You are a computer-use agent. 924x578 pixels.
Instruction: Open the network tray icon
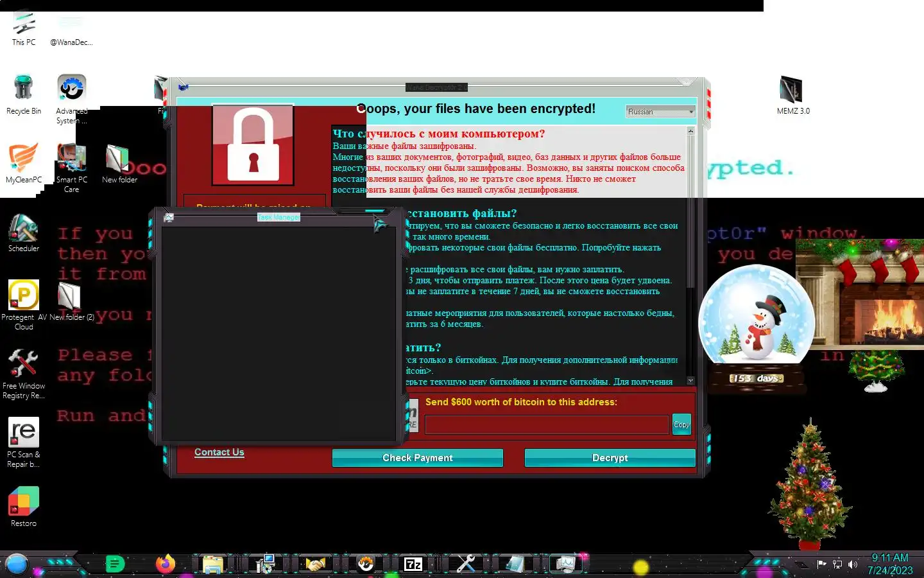coord(837,565)
